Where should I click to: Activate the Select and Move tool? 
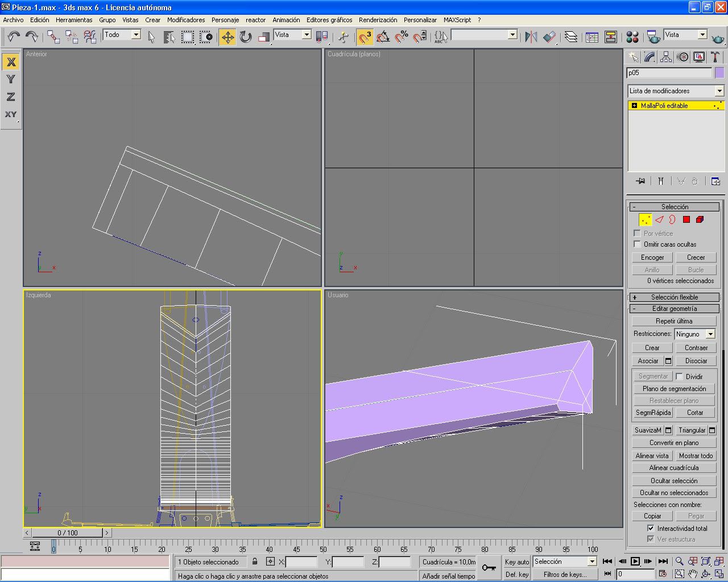227,37
